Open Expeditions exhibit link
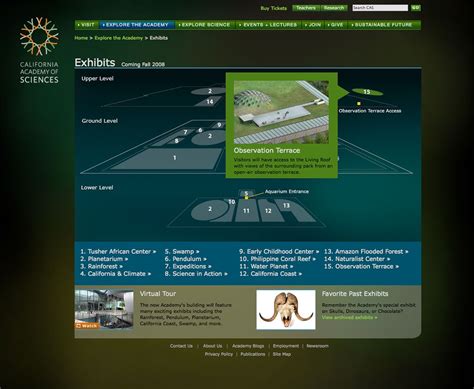Image resolution: width=474 pixels, height=389 pixels. coord(188,266)
